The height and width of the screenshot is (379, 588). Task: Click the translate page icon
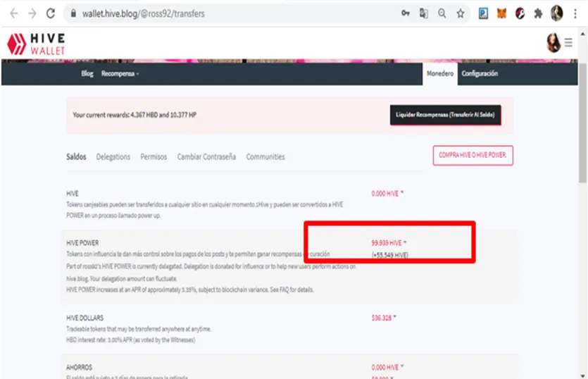[424, 13]
